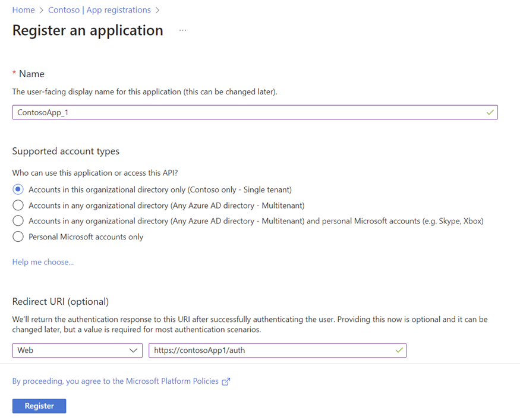Viewport: 520px width, 420px height.
Task: Click the breadcrumb chevron right after Home
Action: tap(42, 10)
